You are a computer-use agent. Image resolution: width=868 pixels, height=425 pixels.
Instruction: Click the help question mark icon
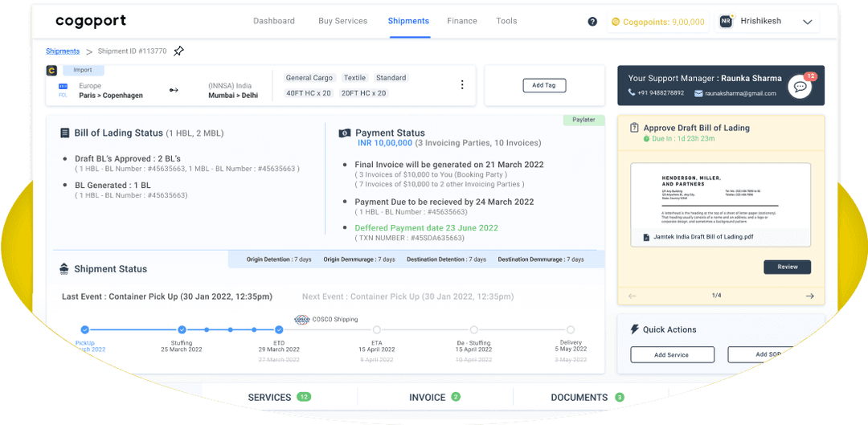592,22
